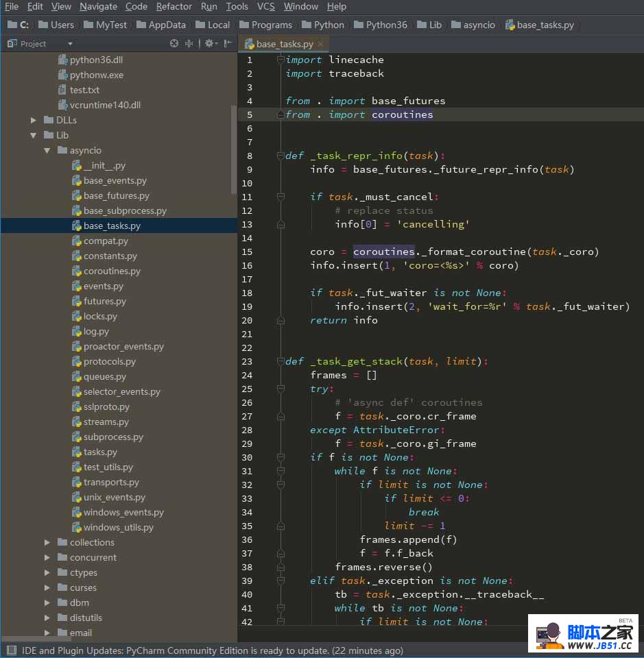This screenshot has height=658, width=644.
Task: Open the Tools menu
Action: tap(237, 7)
